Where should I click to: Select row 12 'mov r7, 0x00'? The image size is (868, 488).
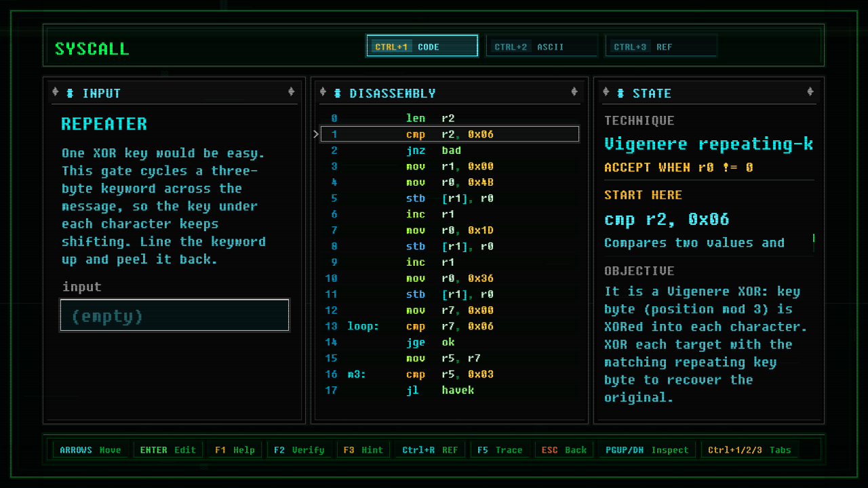click(x=450, y=310)
